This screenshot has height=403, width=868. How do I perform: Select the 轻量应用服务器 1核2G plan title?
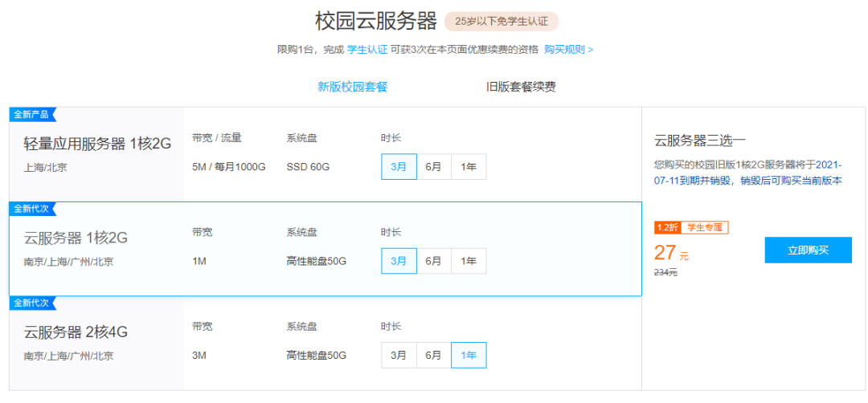coord(97,144)
